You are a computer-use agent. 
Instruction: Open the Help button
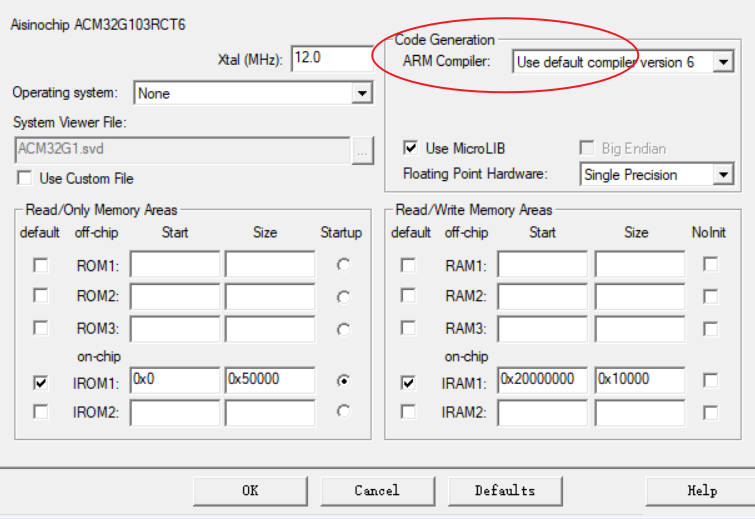point(701,491)
